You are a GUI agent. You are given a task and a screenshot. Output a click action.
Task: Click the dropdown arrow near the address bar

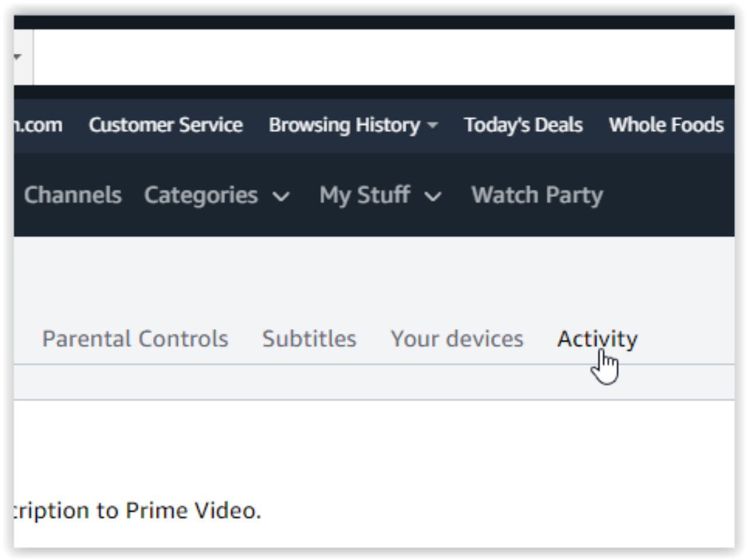17,57
